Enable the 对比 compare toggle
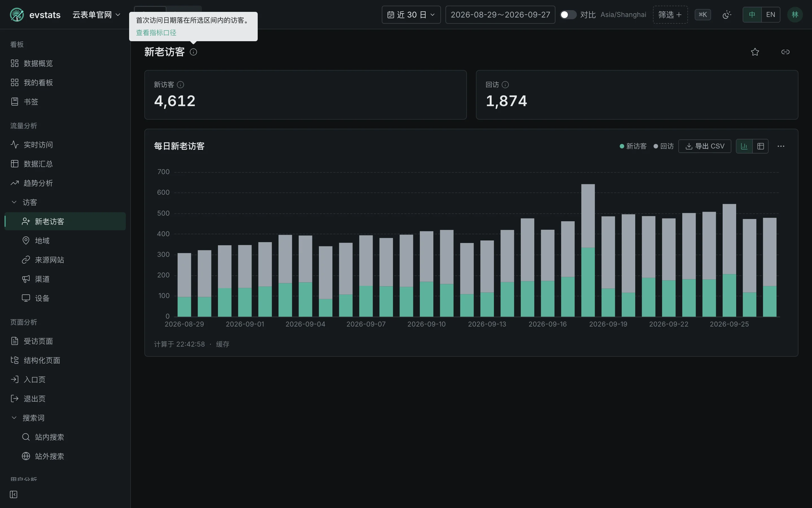The width and height of the screenshot is (812, 508). 568,15
